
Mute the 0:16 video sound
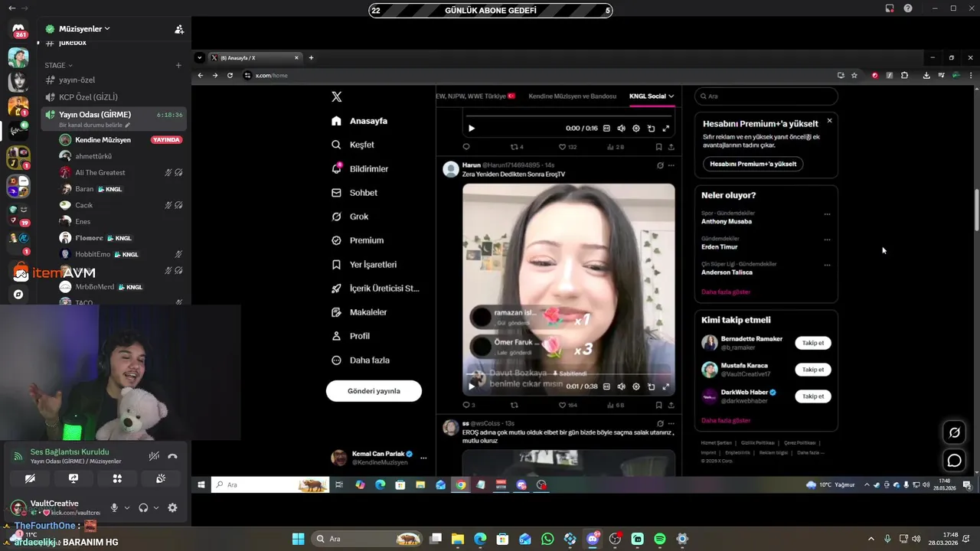[621, 129]
